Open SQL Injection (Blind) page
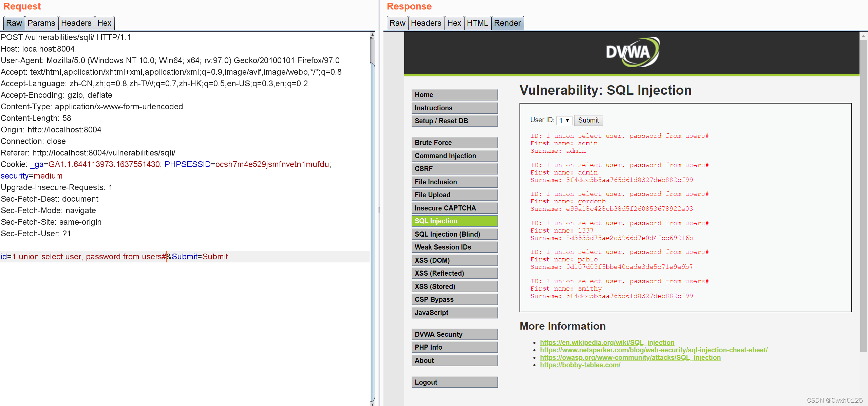Screen dimensions: 868x406 pos(454,234)
